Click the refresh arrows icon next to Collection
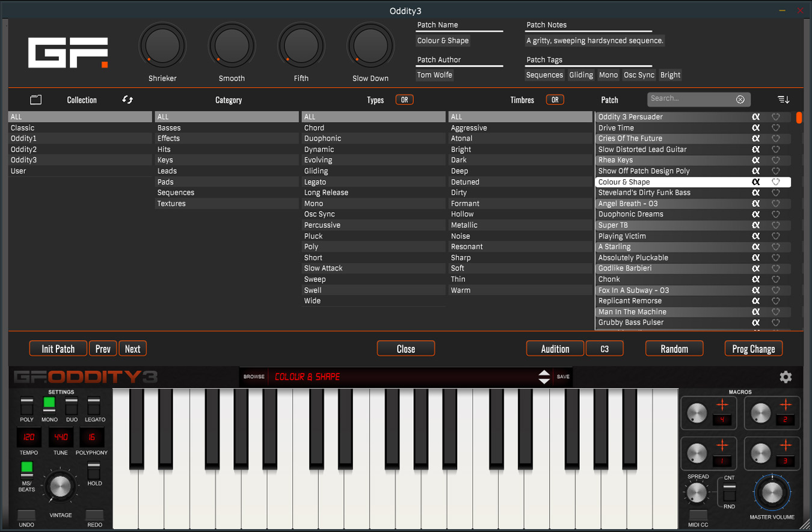Viewport: 812px width, 532px height. coord(128,100)
